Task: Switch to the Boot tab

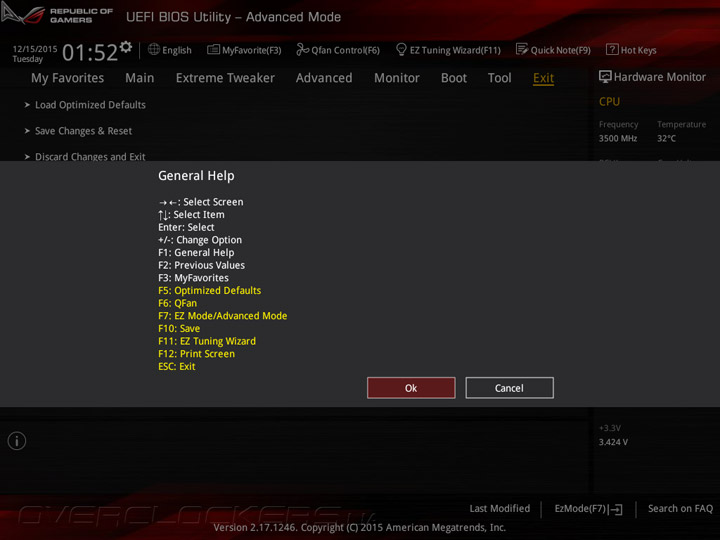Action: (454, 78)
